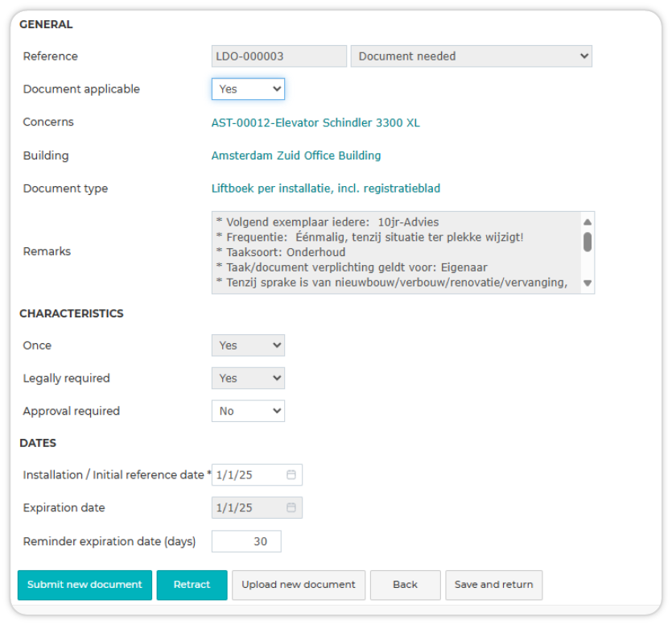Open the Approval required dropdown
This screenshot has height=625, width=672.
tap(248, 411)
